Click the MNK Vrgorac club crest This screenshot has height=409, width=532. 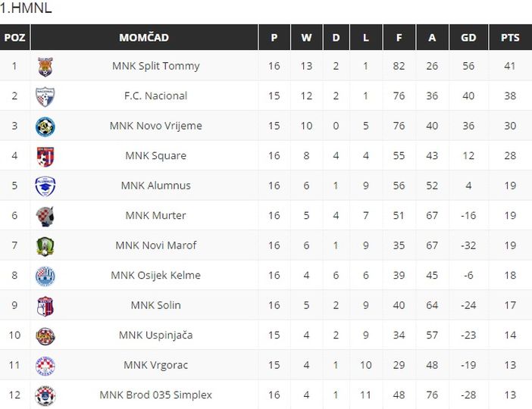point(45,366)
